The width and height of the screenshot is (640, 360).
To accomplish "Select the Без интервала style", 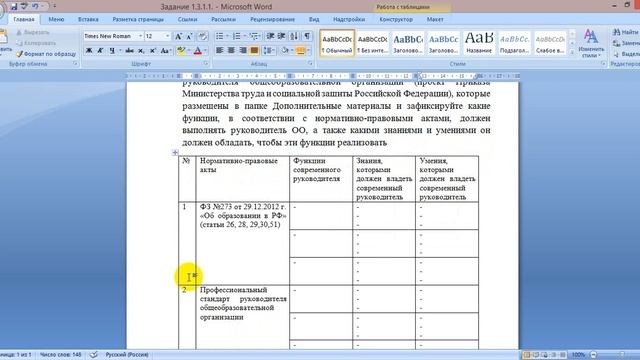I will click(372, 43).
